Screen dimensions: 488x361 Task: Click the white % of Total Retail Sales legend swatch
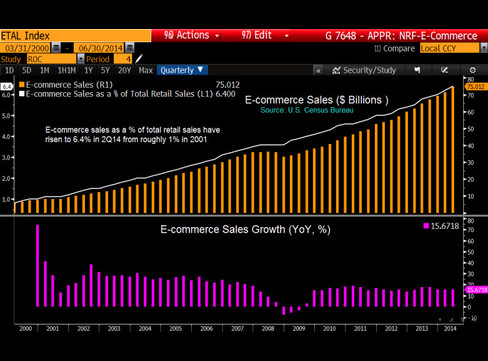click(x=22, y=94)
